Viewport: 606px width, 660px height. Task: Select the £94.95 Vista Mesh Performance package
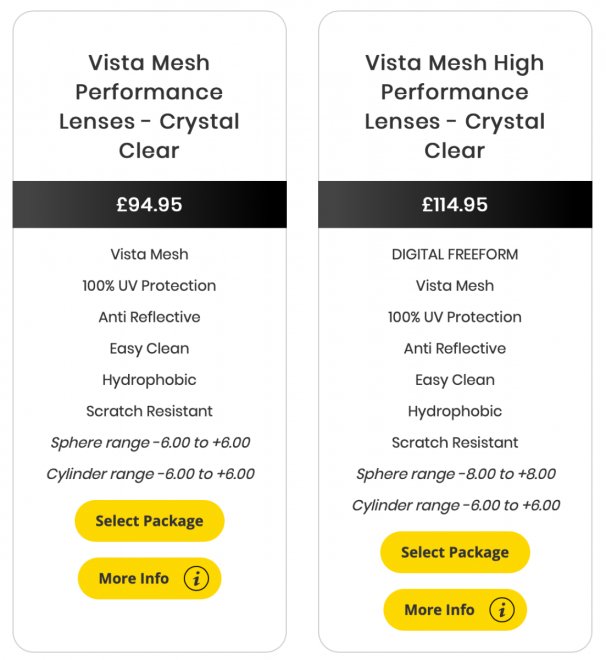pyautogui.click(x=149, y=521)
